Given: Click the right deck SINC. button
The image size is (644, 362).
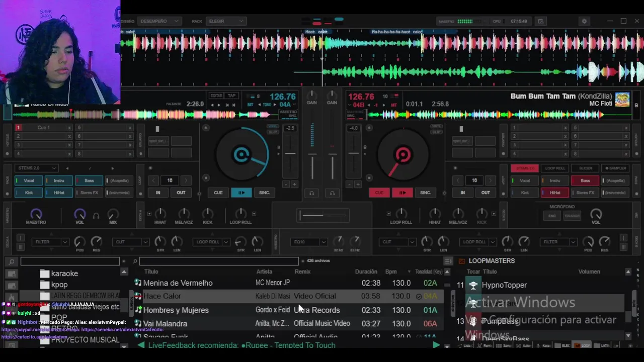Looking at the screenshot, I should point(425,193).
